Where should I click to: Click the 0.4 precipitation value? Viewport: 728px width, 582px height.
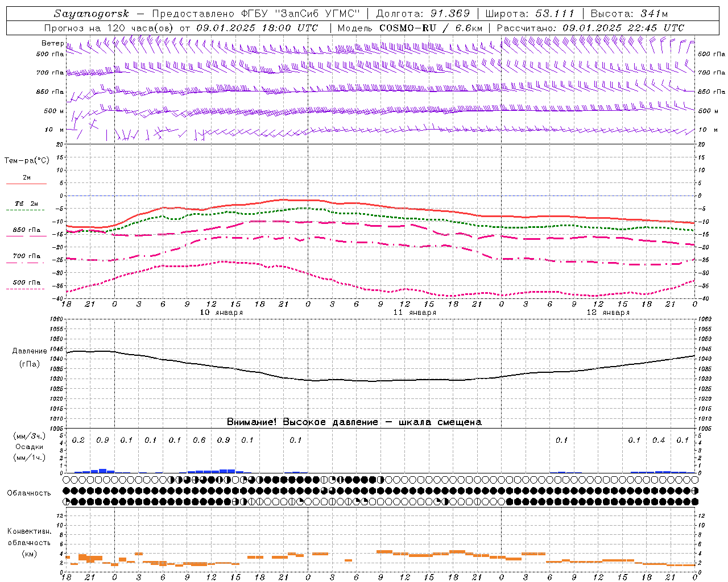(659, 440)
